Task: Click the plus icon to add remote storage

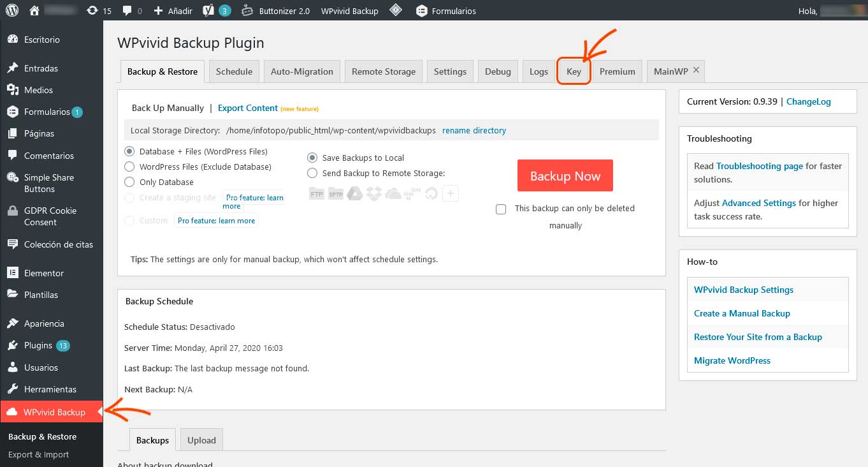Action: (451, 193)
